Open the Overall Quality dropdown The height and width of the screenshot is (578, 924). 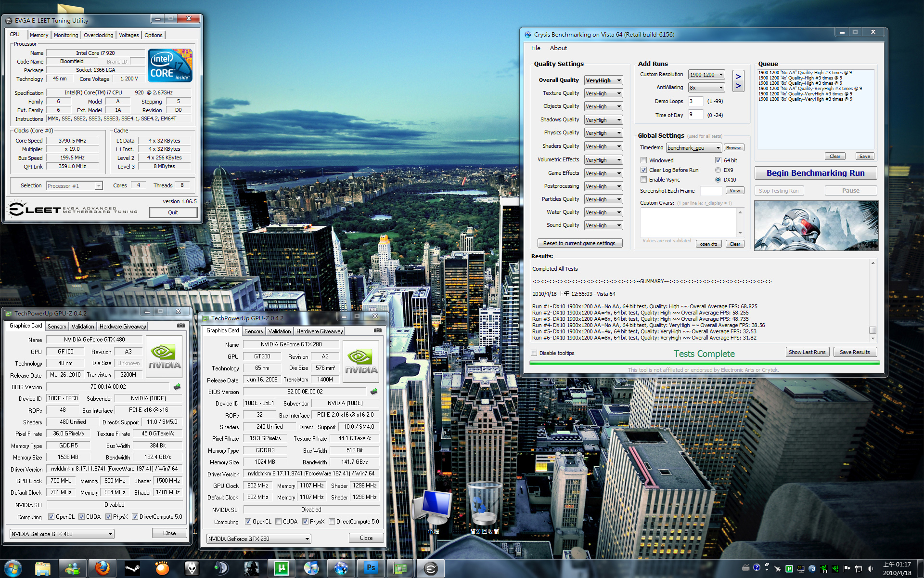tap(603, 80)
